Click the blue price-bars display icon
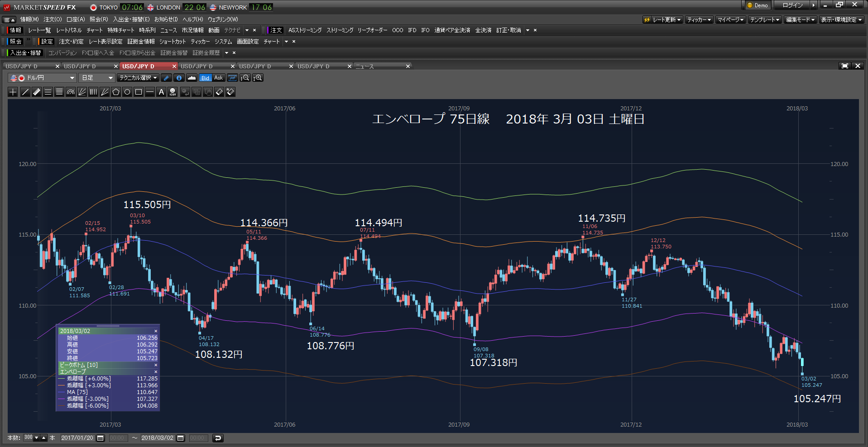This screenshot has width=868, height=447. point(232,78)
